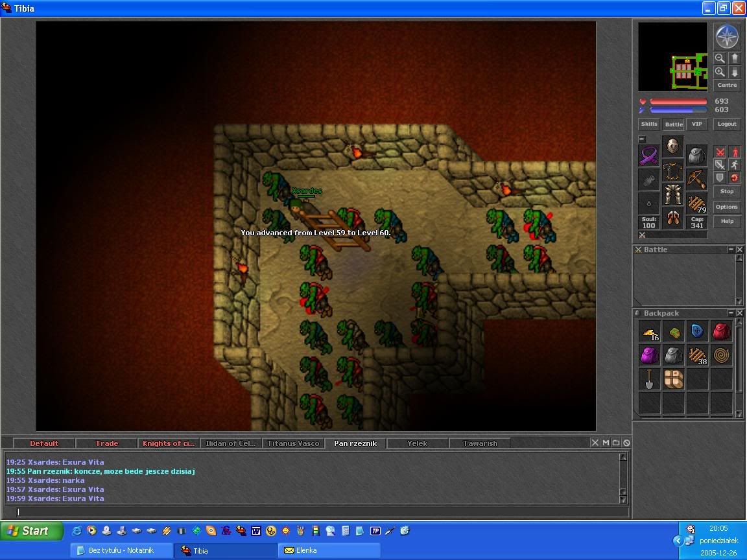The height and width of the screenshot is (560, 747).
Task: Collapse the inventory panel minus button
Action: point(642,139)
